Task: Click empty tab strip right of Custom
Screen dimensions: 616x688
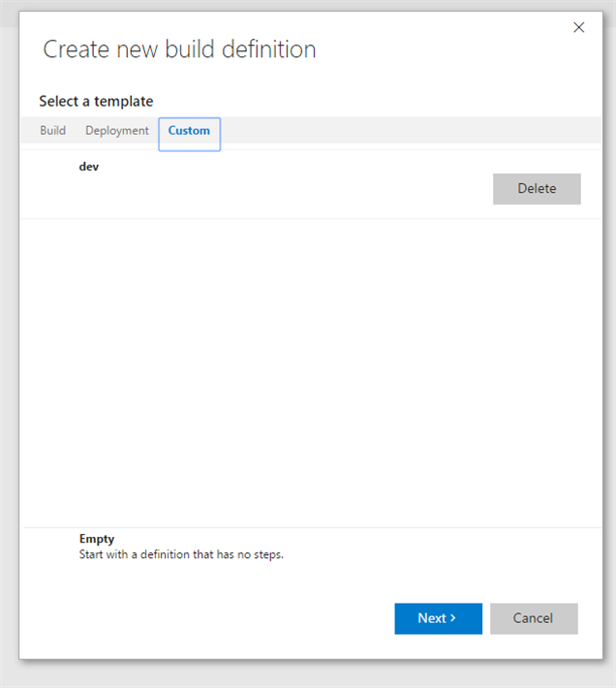Action: point(407,131)
